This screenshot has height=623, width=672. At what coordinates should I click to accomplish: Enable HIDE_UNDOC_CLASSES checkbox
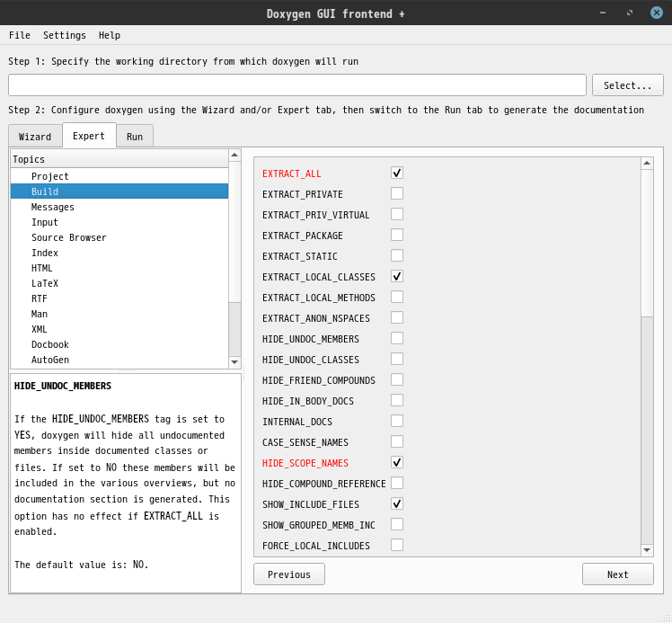[x=397, y=359]
